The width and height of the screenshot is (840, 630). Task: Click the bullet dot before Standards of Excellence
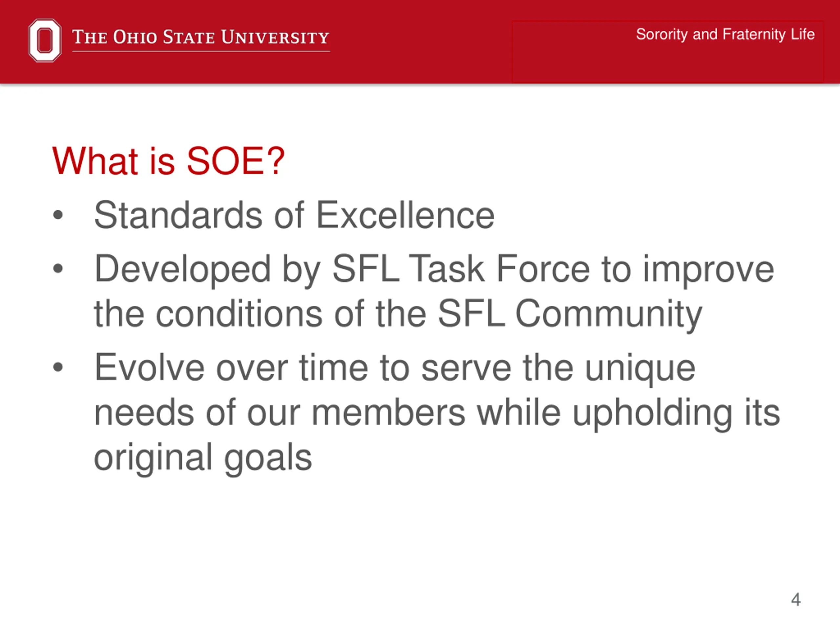point(58,215)
